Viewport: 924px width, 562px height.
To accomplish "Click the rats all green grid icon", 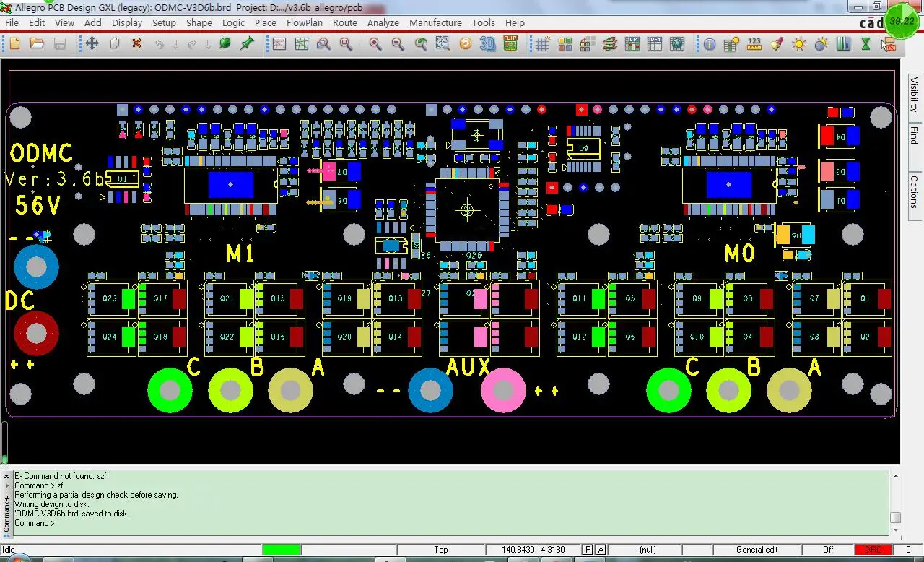I will (x=301, y=44).
